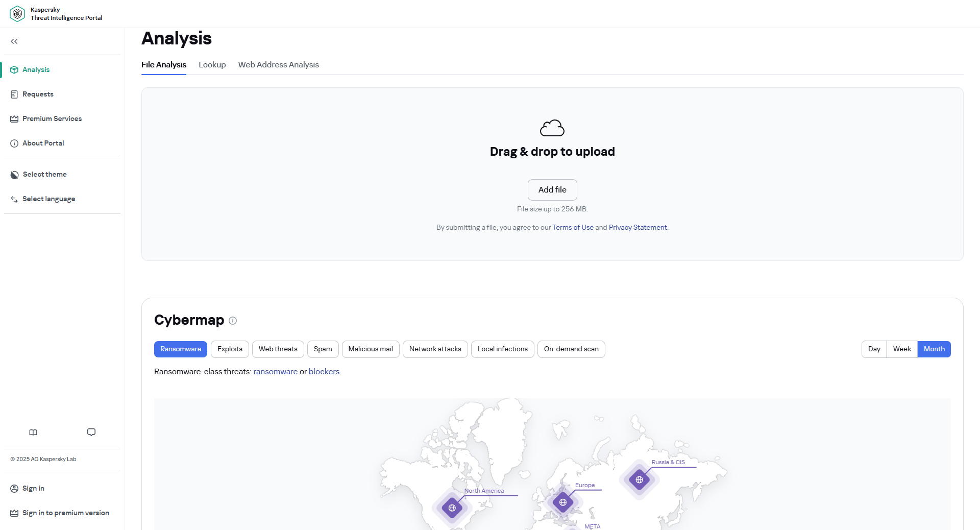The width and height of the screenshot is (980, 530).
Task: Switch Cybermap period to Week
Action: pyautogui.click(x=902, y=349)
